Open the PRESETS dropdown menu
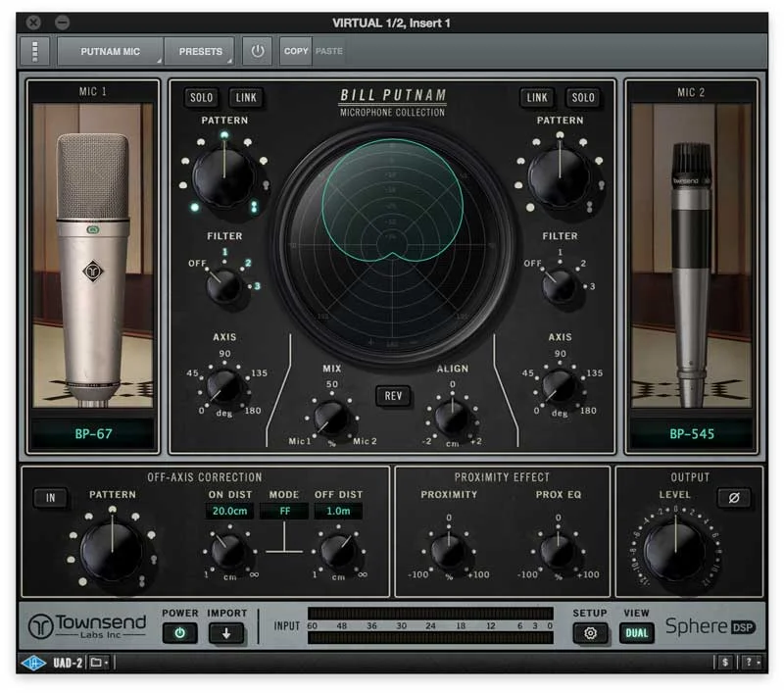 coord(200,51)
